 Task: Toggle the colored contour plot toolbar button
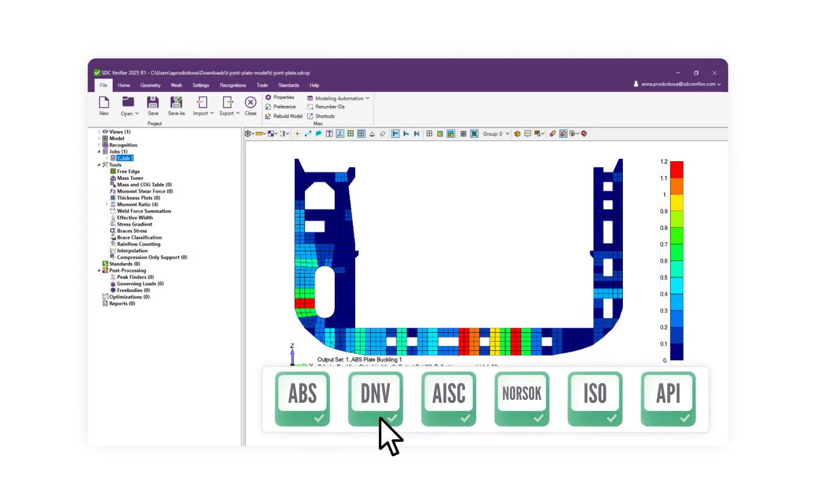click(451, 134)
